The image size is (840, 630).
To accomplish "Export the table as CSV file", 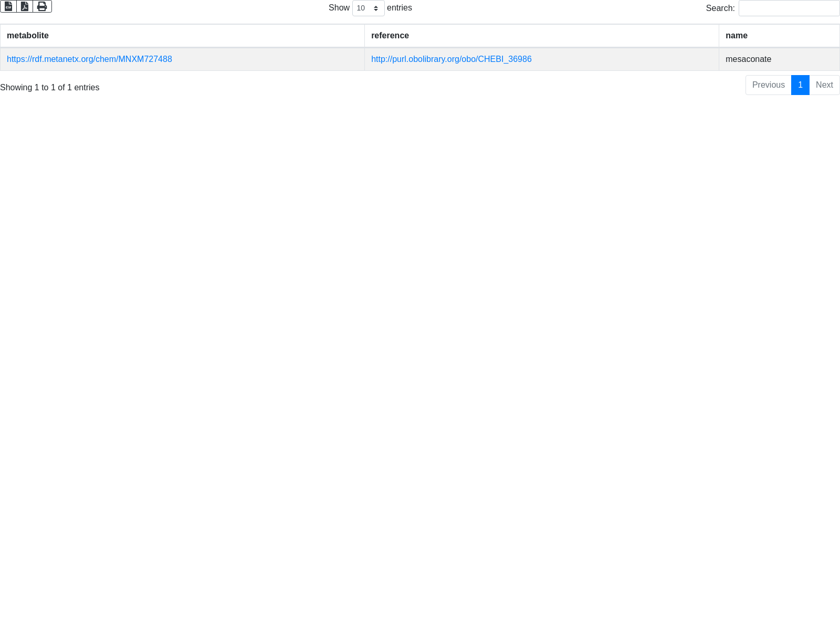I will [8, 6].
